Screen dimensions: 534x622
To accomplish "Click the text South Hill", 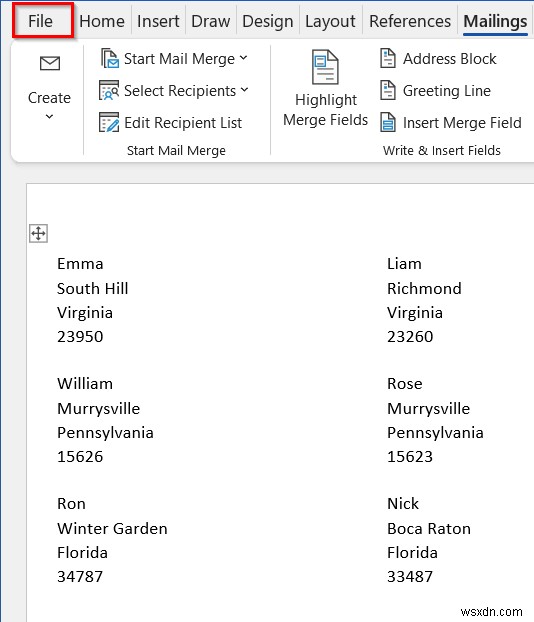I will pos(92,288).
